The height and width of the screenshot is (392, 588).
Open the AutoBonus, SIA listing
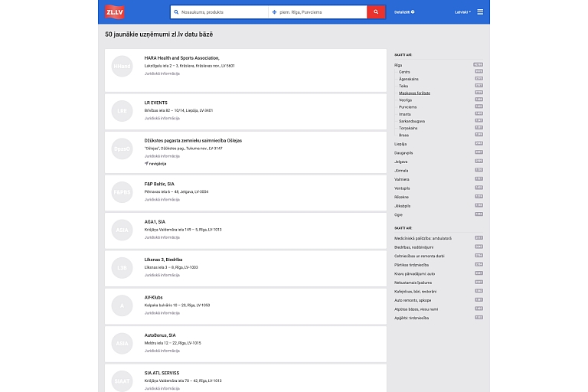pos(160,335)
